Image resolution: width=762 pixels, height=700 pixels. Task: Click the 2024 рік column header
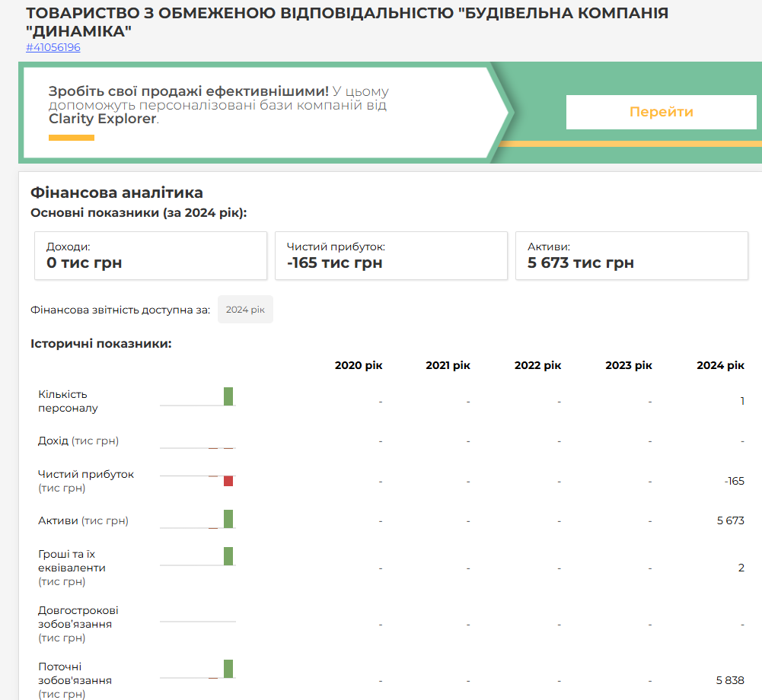click(720, 365)
